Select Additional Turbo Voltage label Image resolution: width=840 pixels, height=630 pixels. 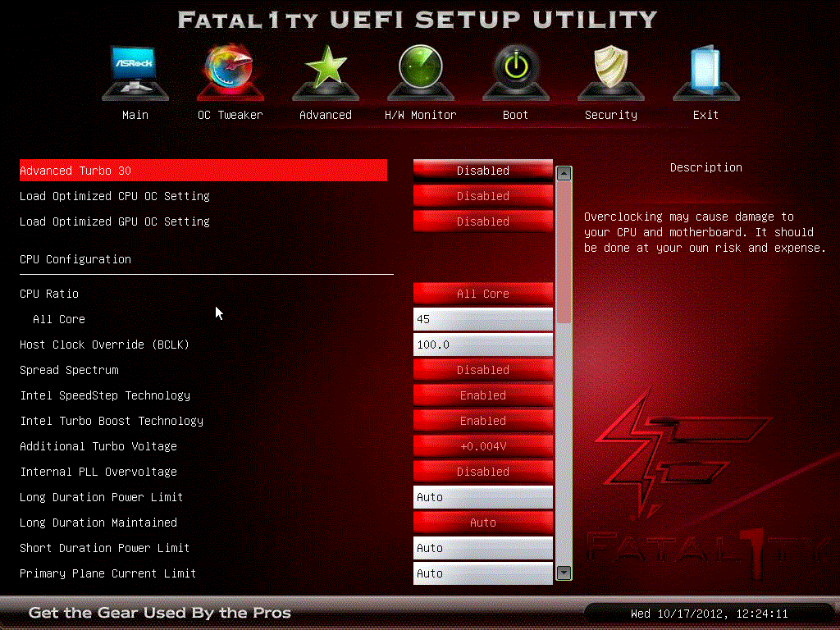pyautogui.click(x=98, y=446)
